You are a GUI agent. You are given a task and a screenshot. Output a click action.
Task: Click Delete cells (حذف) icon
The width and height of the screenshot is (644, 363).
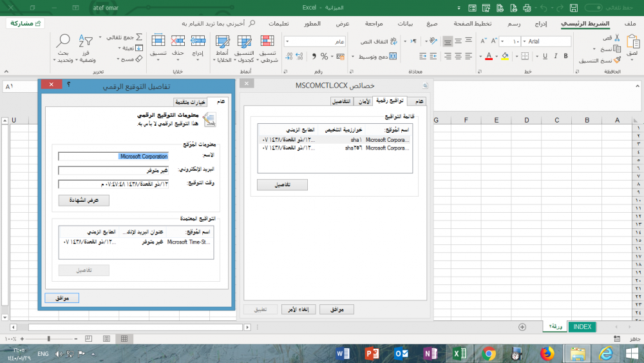[178, 41]
